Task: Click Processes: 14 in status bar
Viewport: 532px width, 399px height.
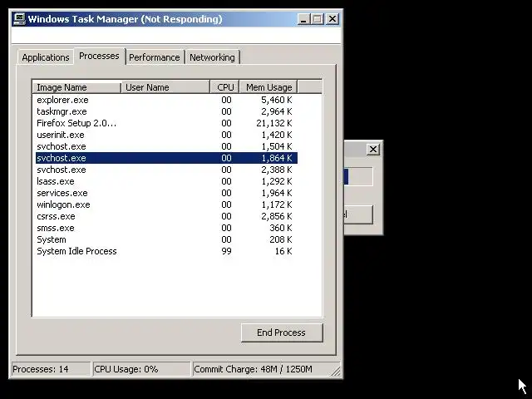Action: click(51, 369)
